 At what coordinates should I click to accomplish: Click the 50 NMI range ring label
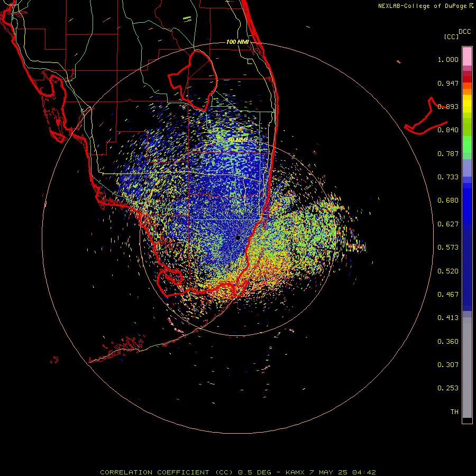(x=237, y=140)
